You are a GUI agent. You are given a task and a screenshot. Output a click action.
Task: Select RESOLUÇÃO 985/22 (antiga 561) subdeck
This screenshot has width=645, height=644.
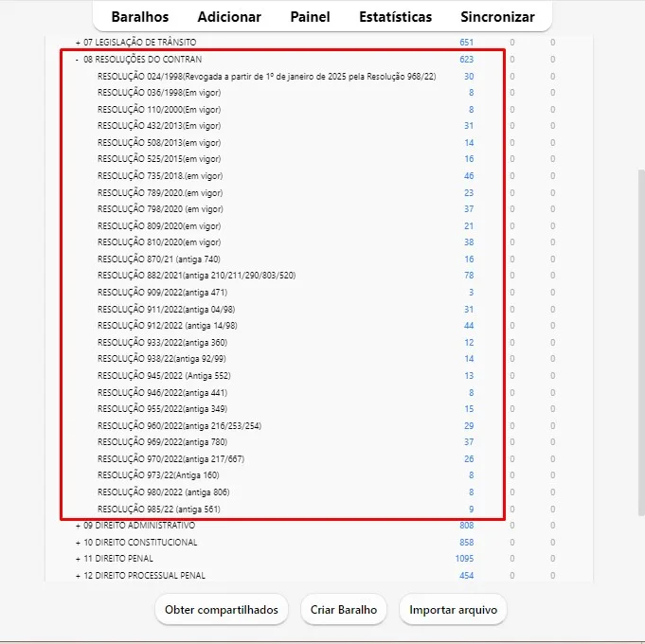pyautogui.click(x=158, y=510)
